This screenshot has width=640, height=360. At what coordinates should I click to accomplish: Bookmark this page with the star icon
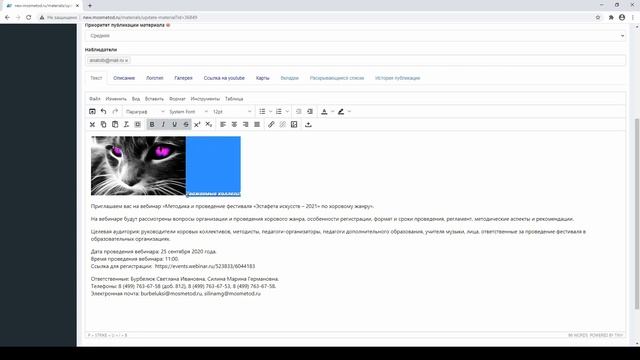coord(598,18)
